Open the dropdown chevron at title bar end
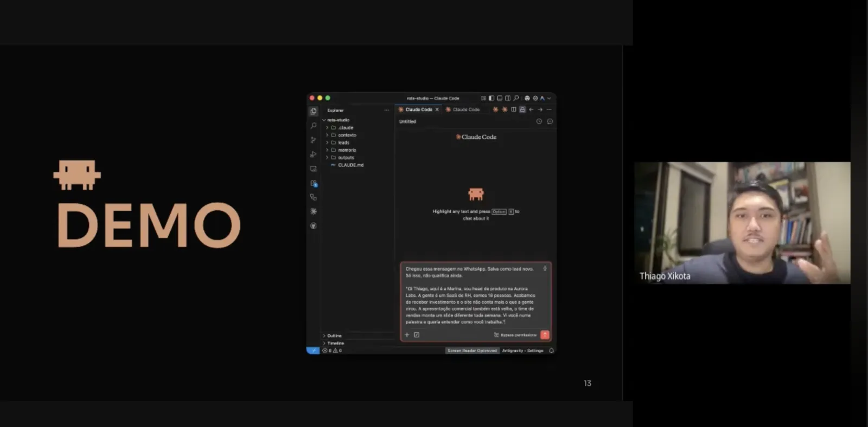Viewport: 868px width, 427px height. coord(549,99)
